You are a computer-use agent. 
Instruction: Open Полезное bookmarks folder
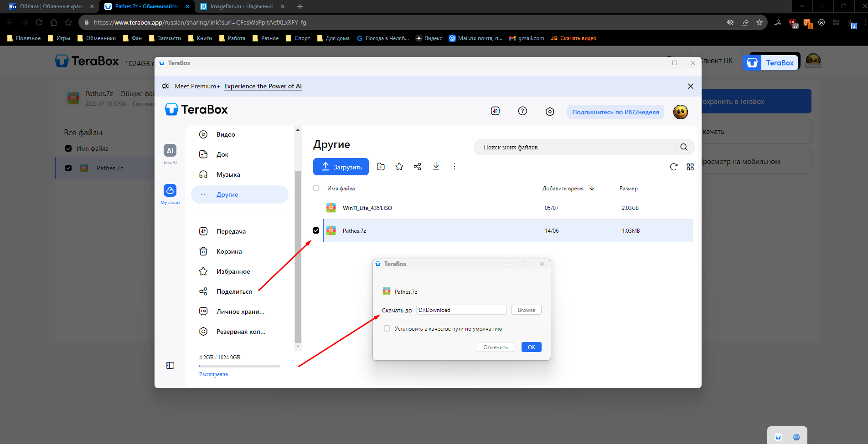click(x=24, y=38)
